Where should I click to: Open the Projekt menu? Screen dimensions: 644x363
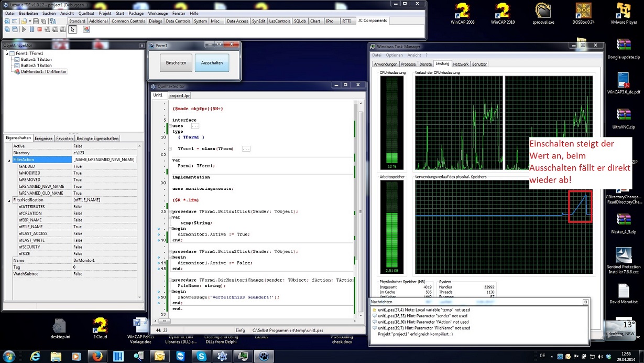tap(105, 13)
